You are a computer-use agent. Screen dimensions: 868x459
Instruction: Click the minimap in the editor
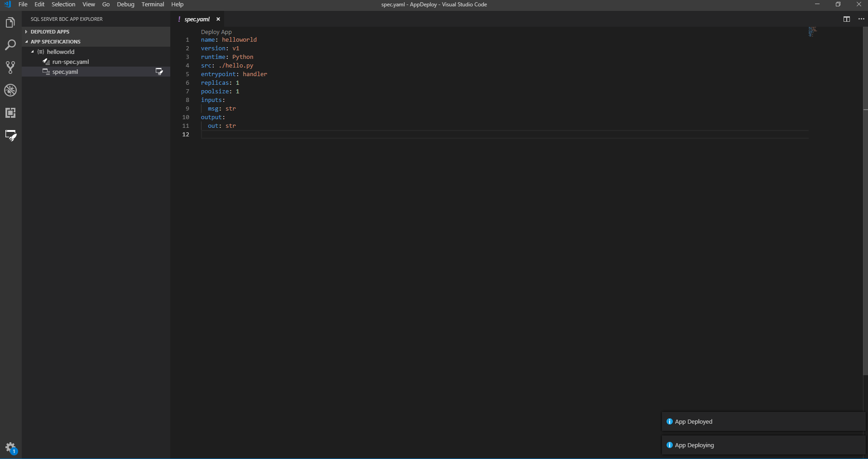(812, 32)
